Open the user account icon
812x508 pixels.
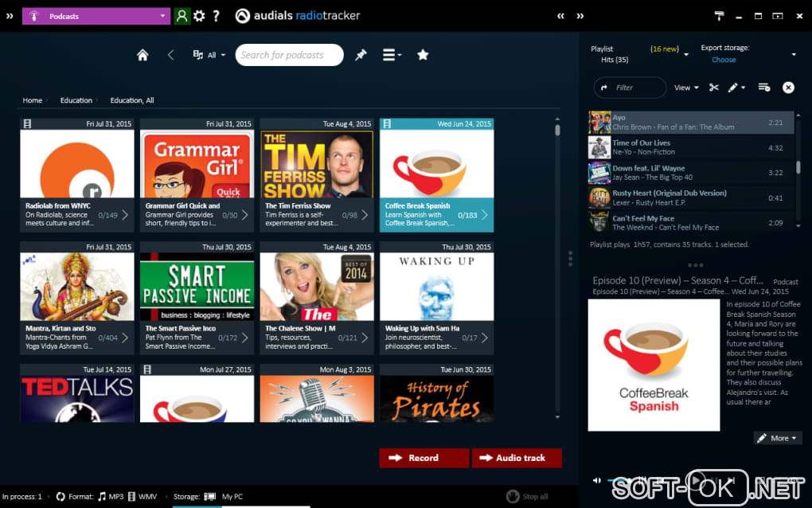point(182,16)
